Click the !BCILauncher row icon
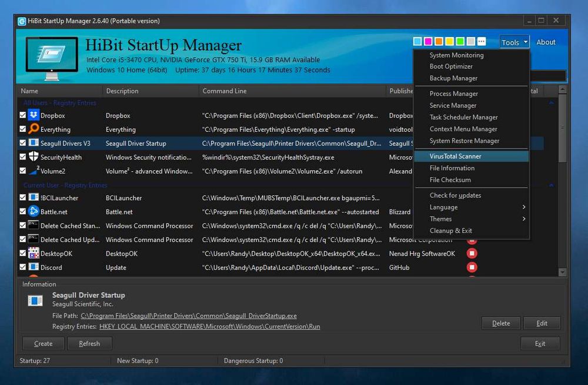The image size is (588, 385). (34, 198)
